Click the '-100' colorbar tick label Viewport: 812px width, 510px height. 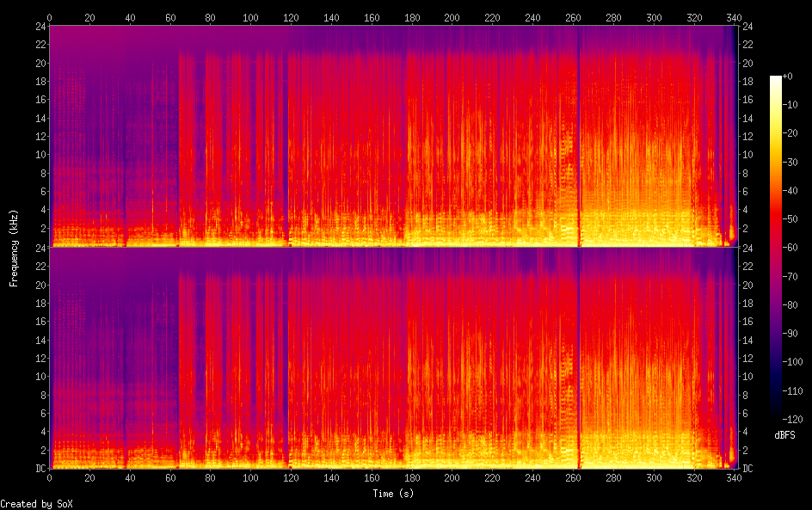(x=792, y=362)
